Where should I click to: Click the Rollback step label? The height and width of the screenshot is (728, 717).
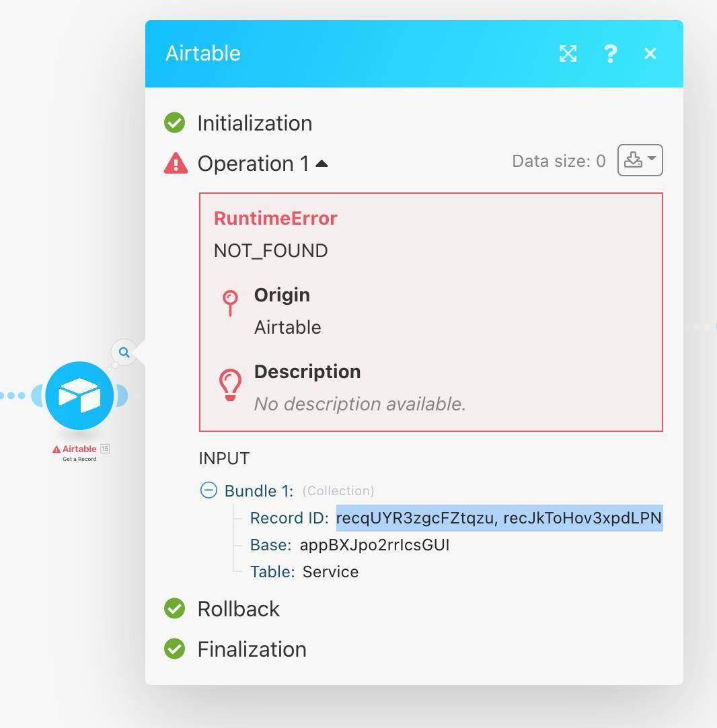coord(239,609)
